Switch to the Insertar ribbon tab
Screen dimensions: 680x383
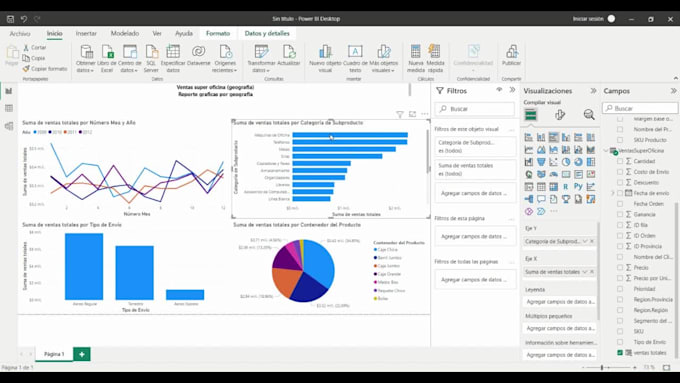point(86,33)
